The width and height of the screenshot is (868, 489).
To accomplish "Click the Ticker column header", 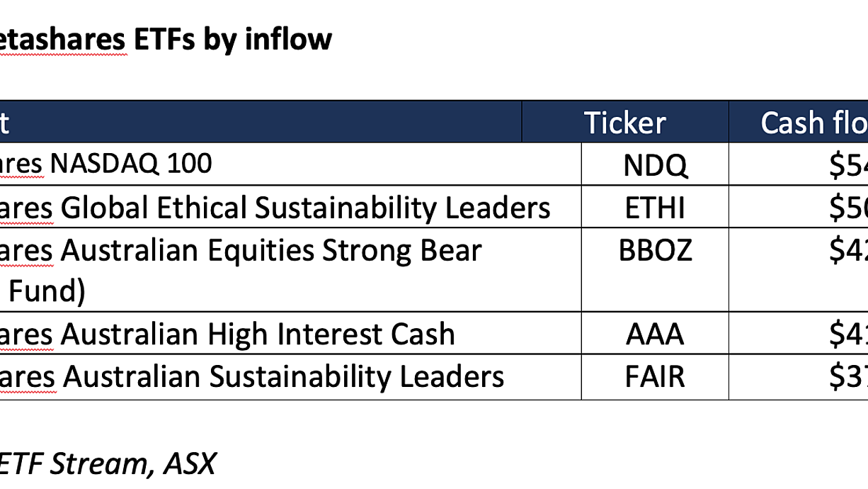I will point(625,123).
